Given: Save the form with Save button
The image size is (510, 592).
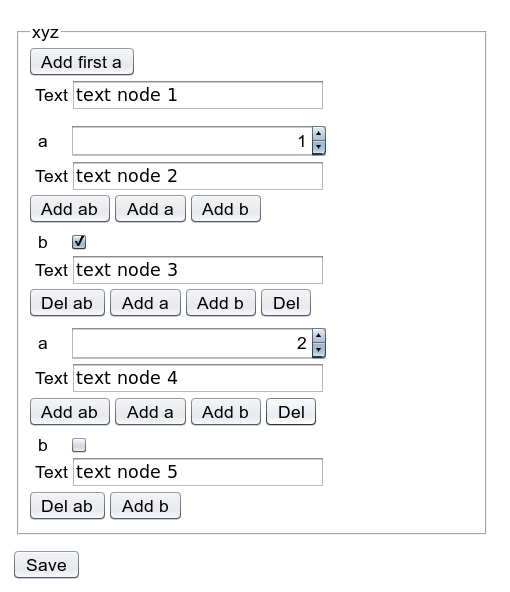Looking at the screenshot, I should pyautogui.click(x=46, y=565).
